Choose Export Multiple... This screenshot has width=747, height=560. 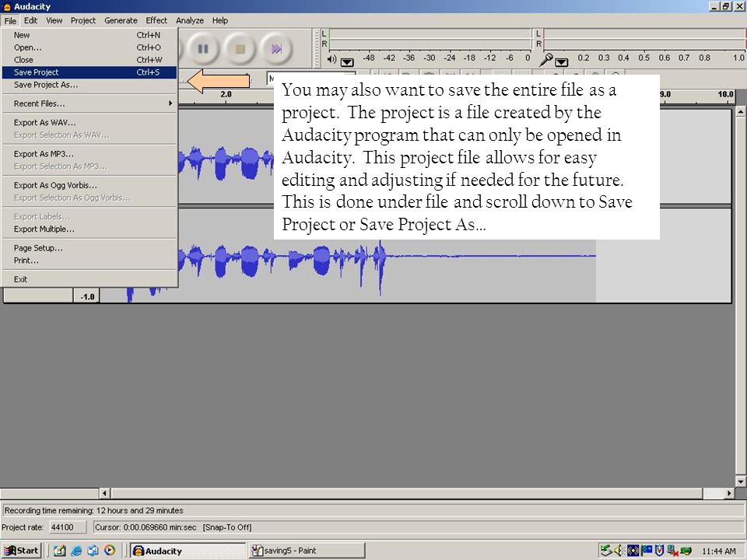[89, 229]
